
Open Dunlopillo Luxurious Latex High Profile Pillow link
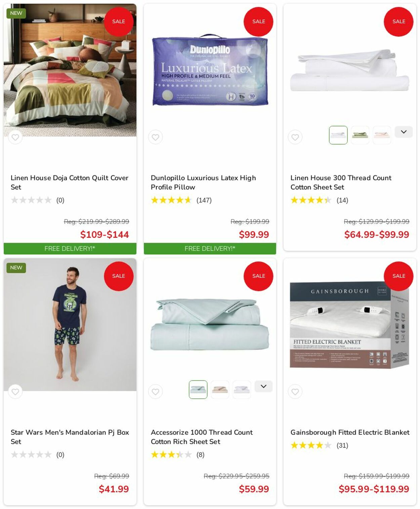(203, 182)
